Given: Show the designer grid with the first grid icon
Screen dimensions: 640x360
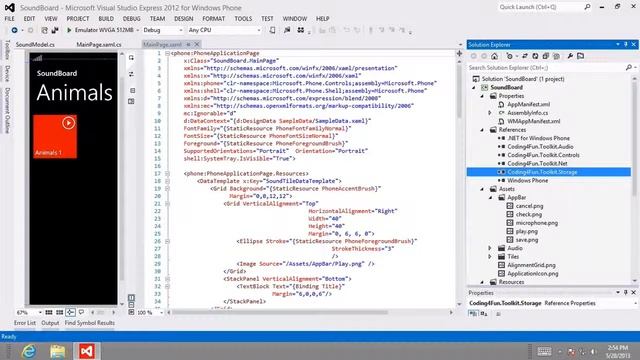Looking at the screenshot, I should (x=49, y=312).
